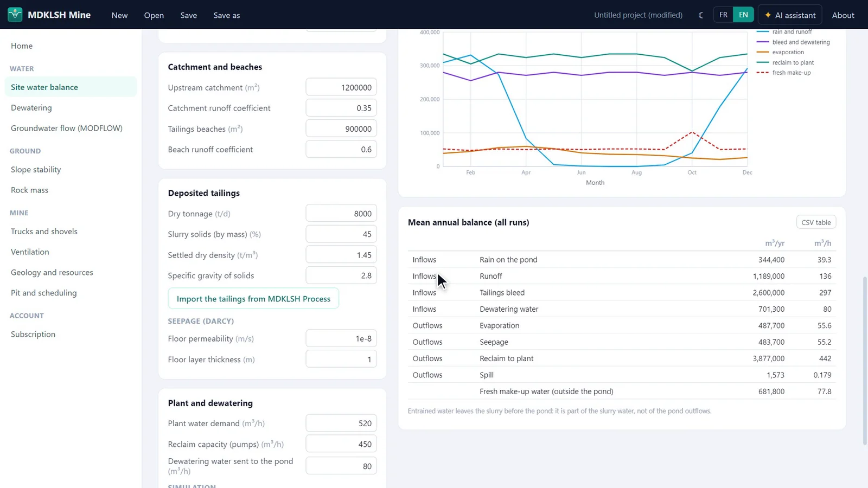Screen dimensions: 868x488
Task: Click the MDKLSH Mine logo icon
Action: 15,15
